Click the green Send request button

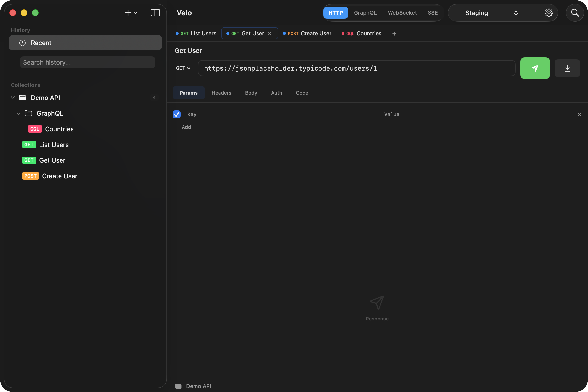pos(535,68)
